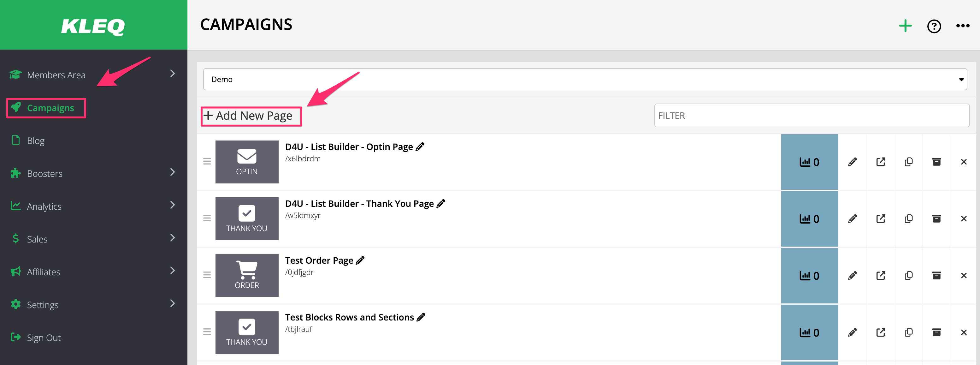Image resolution: width=980 pixels, height=365 pixels.
Task: Edit Test Order Page with action pencil
Action: [853, 276]
